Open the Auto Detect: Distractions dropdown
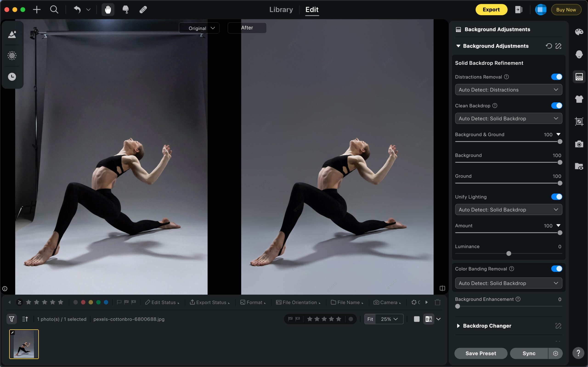Screen dimensions: 588x367 pyautogui.click(x=508, y=90)
